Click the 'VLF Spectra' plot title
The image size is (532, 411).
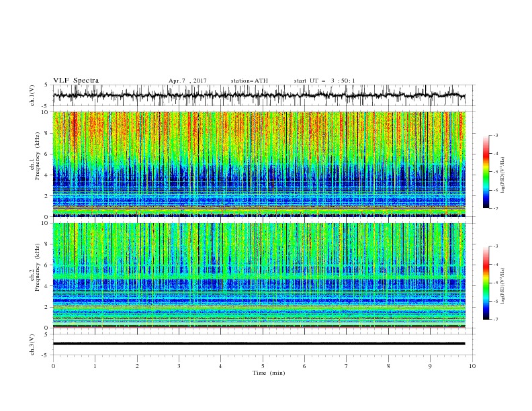coord(76,81)
